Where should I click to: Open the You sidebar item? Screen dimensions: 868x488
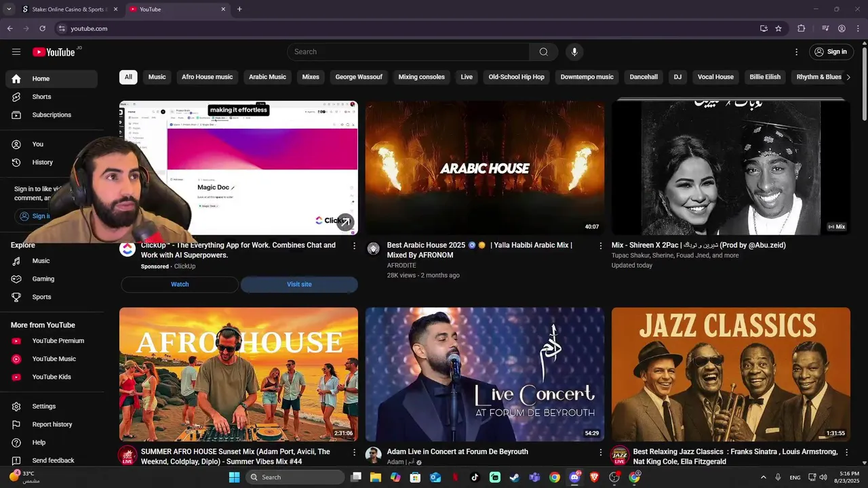click(x=52, y=144)
